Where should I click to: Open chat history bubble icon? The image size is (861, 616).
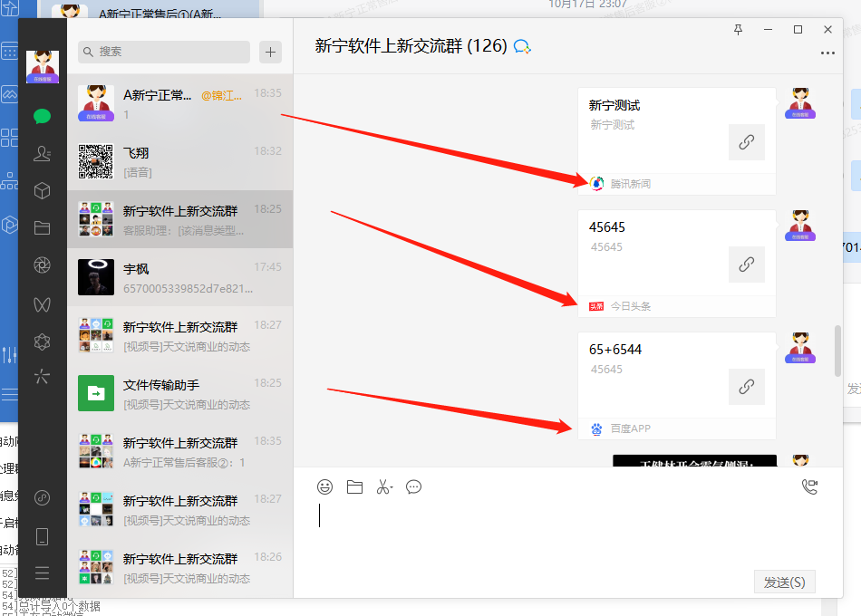point(413,487)
